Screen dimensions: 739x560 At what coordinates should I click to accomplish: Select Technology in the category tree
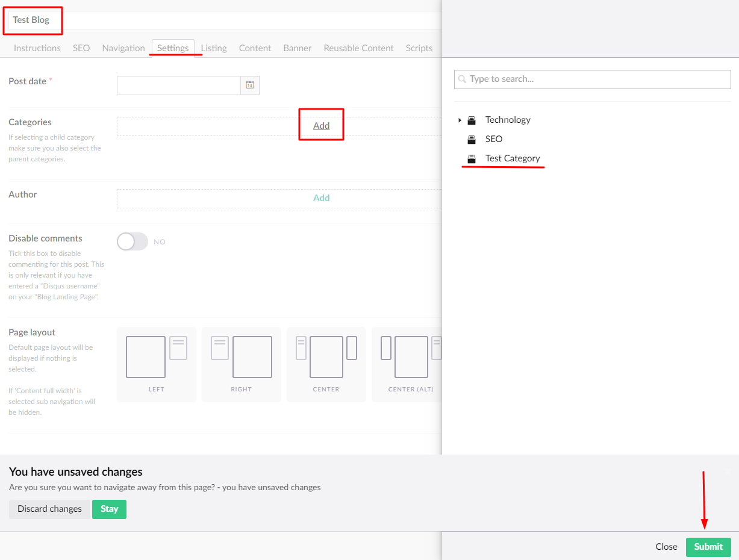pos(508,120)
